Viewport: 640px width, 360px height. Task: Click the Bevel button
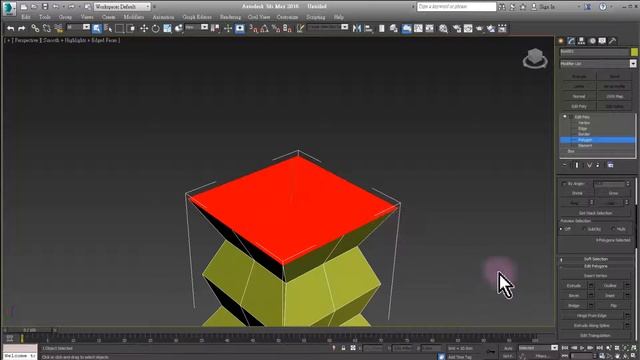pos(573,296)
